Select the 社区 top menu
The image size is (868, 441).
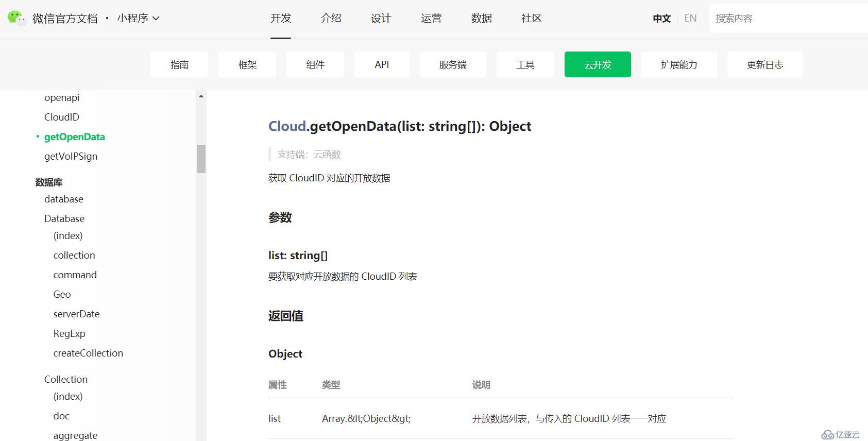(x=531, y=18)
